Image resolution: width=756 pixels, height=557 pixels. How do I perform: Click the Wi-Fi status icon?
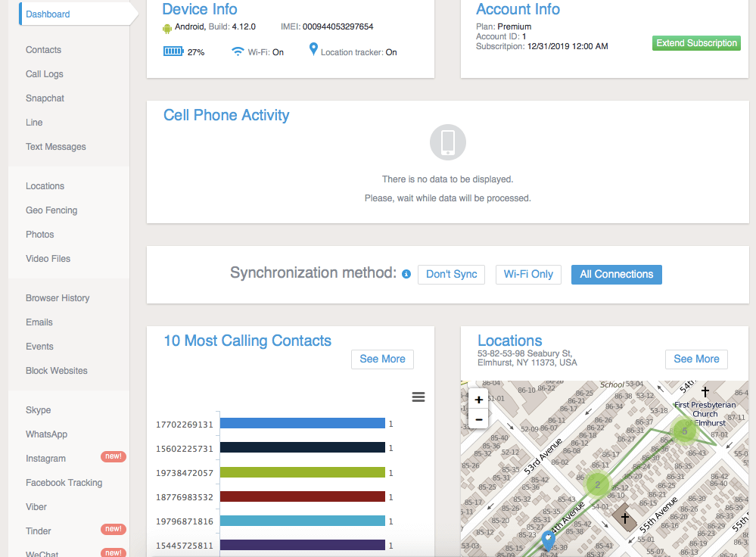point(238,51)
